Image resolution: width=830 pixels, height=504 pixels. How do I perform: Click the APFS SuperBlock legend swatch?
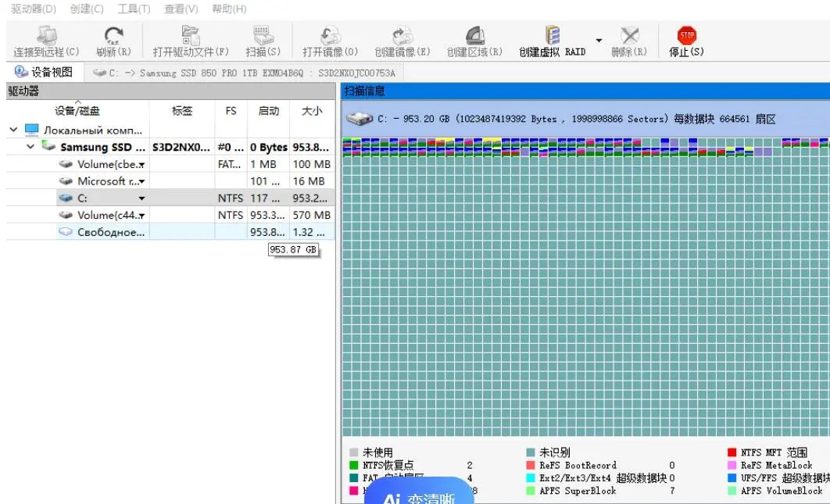click(x=531, y=491)
